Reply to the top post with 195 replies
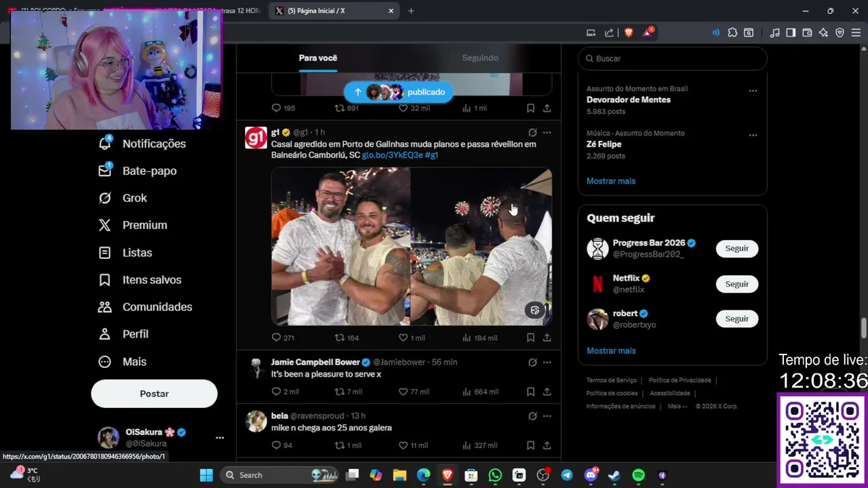Screen dimensions: 868x488 click(x=283, y=108)
